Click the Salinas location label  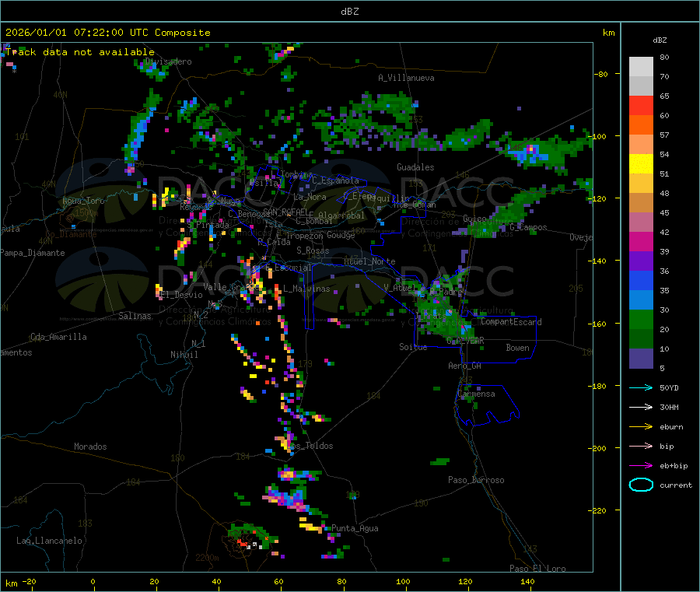point(135,316)
